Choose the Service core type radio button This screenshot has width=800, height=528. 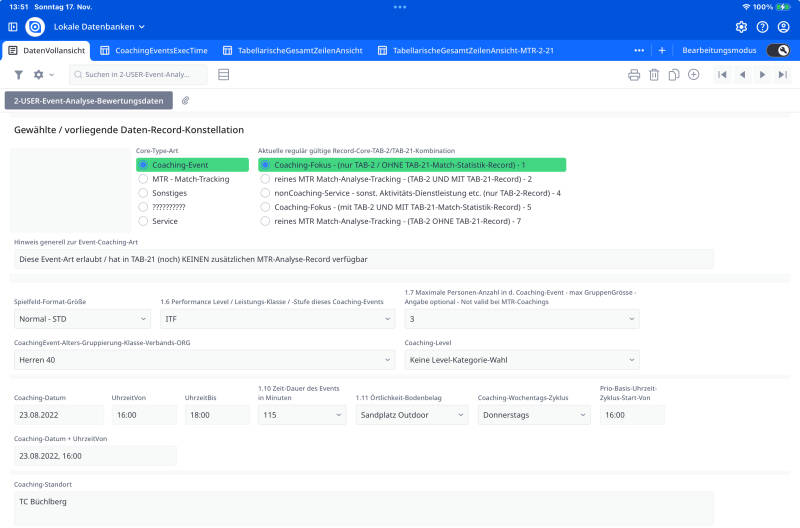(144, 221)
